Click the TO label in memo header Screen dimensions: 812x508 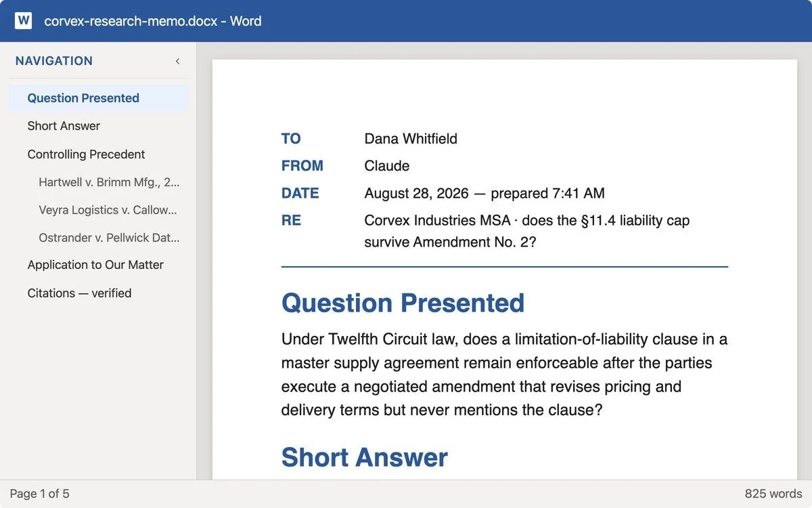pos(291,139)
